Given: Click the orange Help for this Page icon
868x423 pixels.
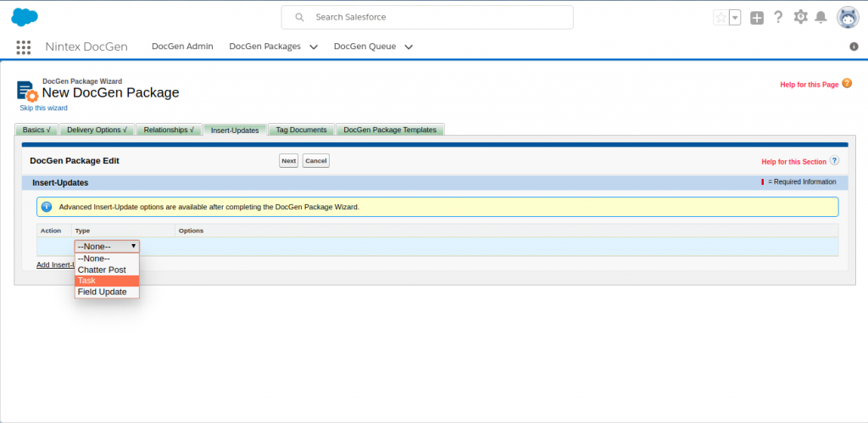Looking at the screenshot, I should click(x=847, y=84).
